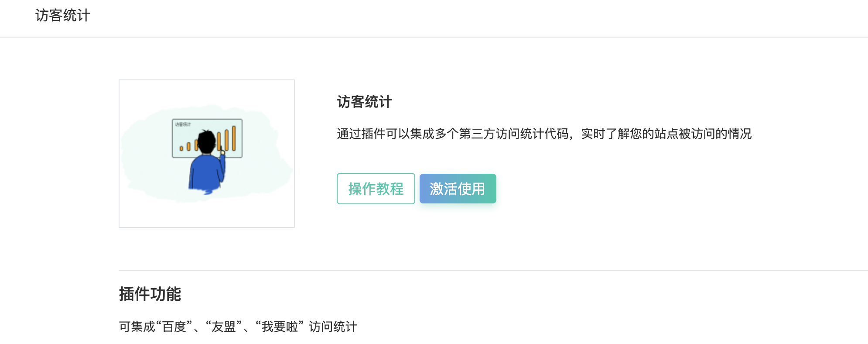Click the word “我要啦” in the feature list
This screenshot has width=868, height=344.
coord(280,327)
